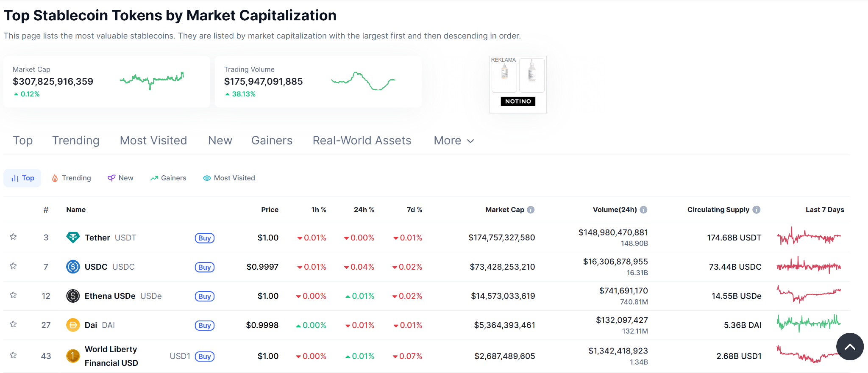Click the Tether coin logo icon
Image resolution: width=868 pixels, height=373 pixels.
(73, 238)
